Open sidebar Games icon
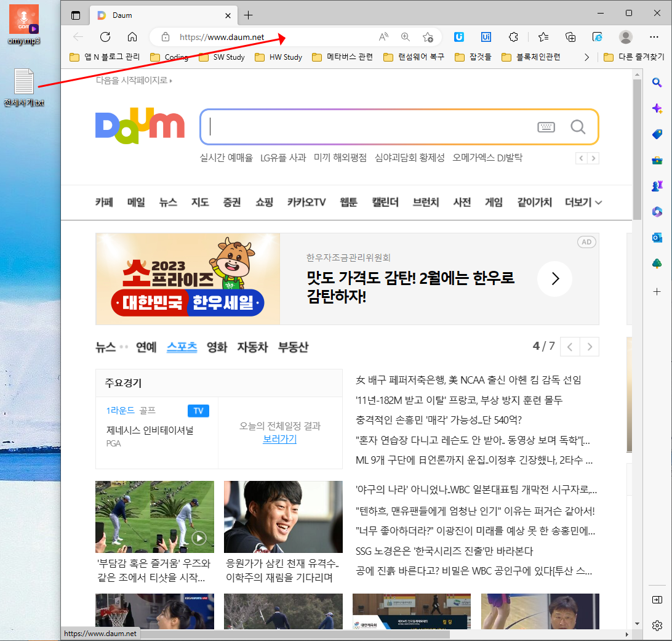 click(657, 186)
